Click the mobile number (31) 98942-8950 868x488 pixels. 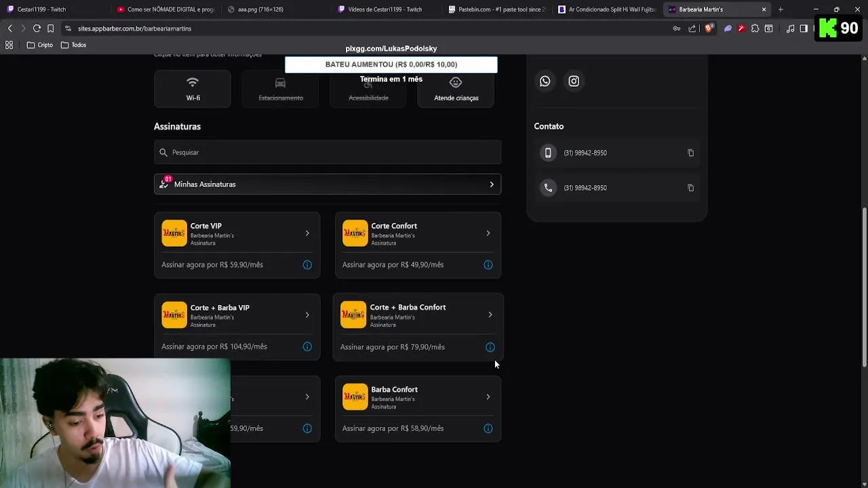pos(585,153)
